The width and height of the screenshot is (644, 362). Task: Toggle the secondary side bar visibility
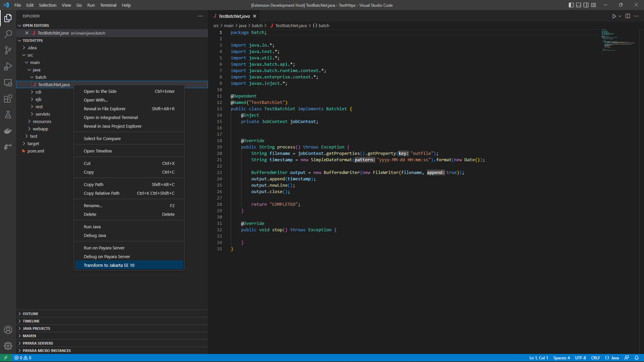(586, 5)
